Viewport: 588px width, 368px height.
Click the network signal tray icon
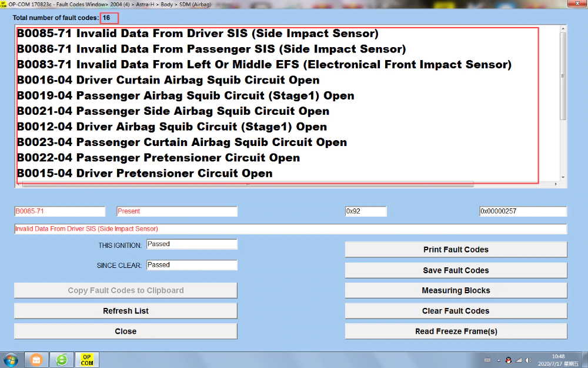tap(519, 360)
